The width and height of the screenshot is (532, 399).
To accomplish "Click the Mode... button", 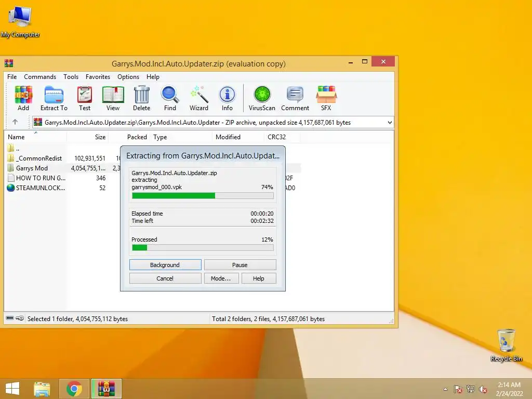I will (x=221, y=278).
